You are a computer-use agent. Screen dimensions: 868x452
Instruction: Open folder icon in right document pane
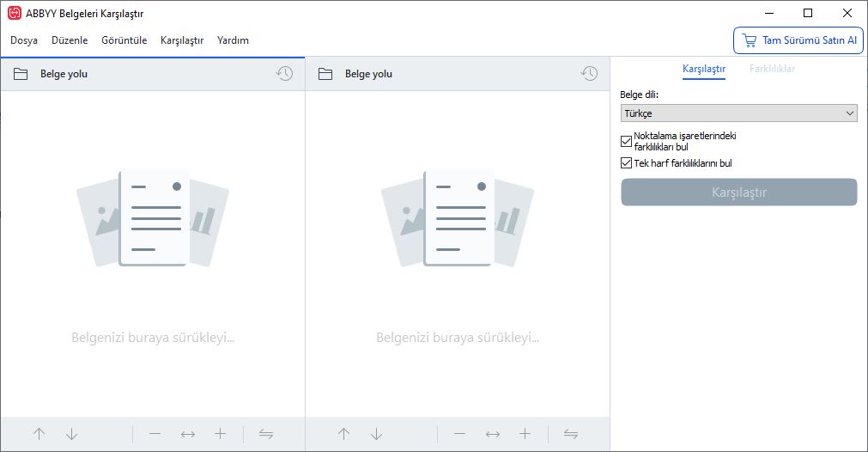(x=325, y=74)
